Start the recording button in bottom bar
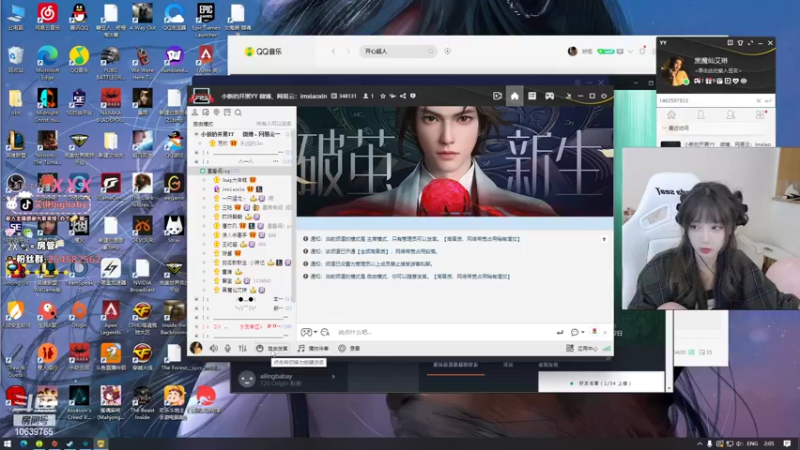The width and height of the screenshot is (800, 450). (x=349, y=348)
